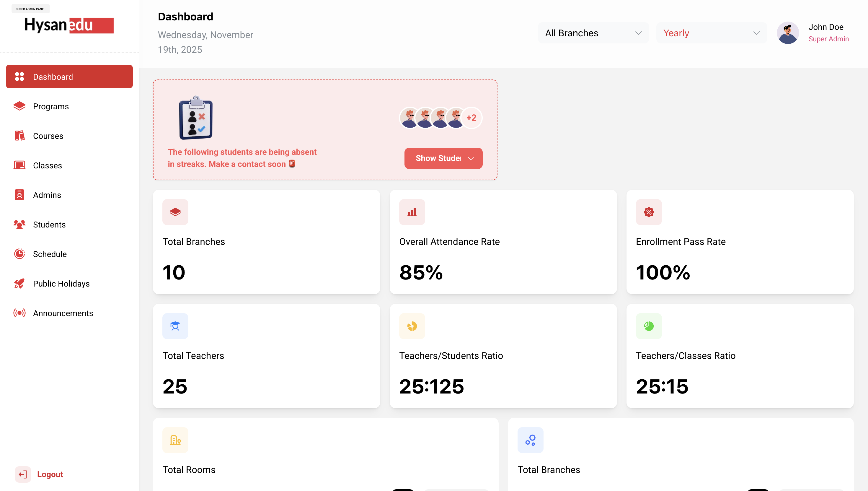
Task: Click the Enrollment Pass Rate percent badge icon
Action: pyautogui.click(x=648, y=212)
